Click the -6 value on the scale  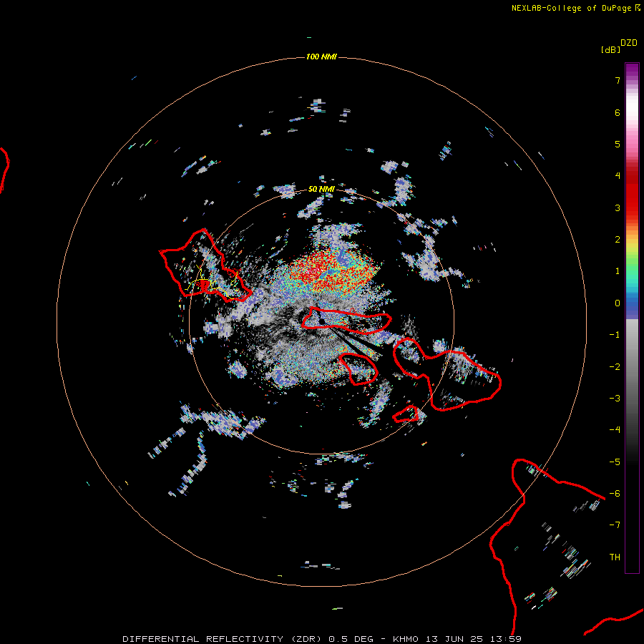pos(615,494)
